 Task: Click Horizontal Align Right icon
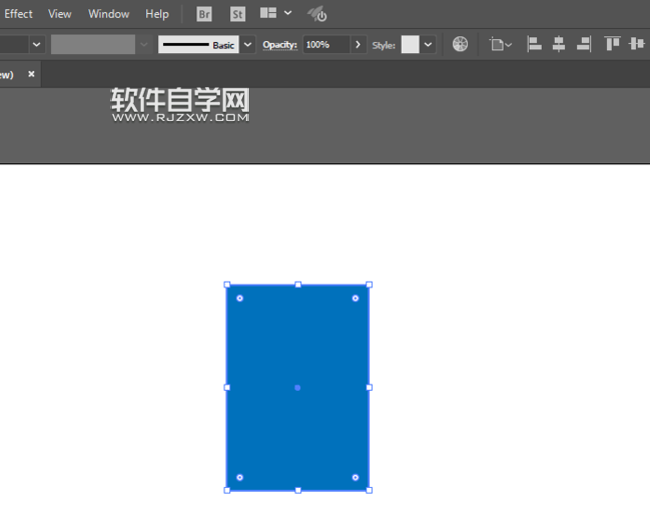tap(584, 44)
